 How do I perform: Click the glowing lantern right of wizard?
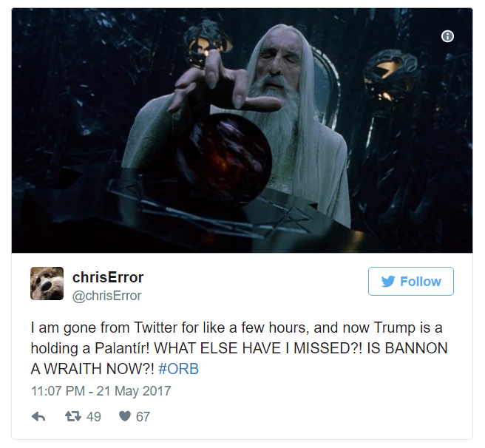pyautogui.click(x=390, y=78)
